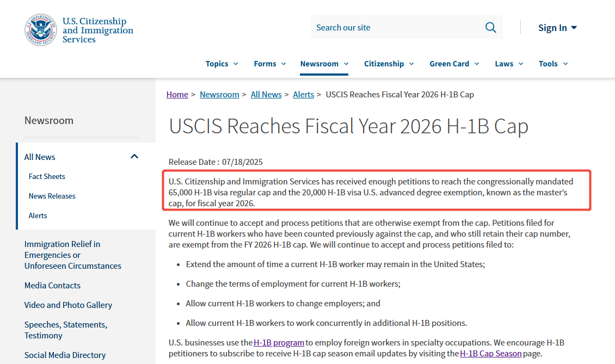615x364 pixels.
Task: Open the Newsroom breadcrumb link
Action: (x=219, y=95)
